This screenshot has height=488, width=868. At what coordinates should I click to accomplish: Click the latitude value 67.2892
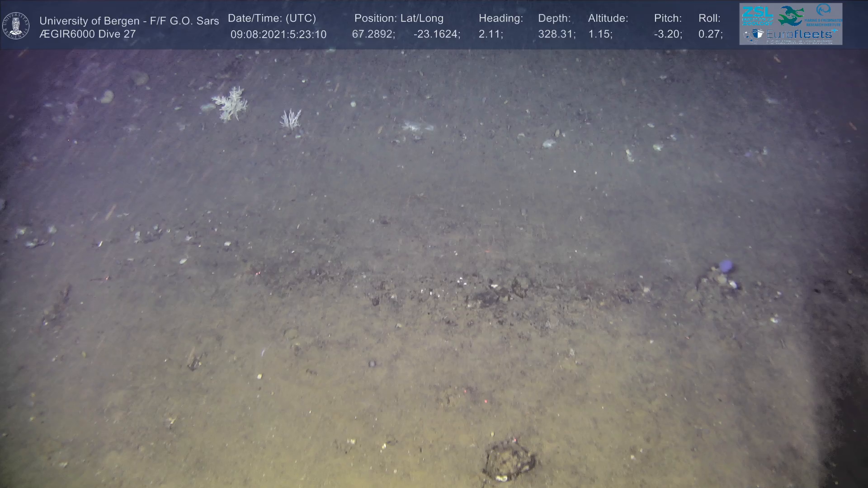coord(373,34)
